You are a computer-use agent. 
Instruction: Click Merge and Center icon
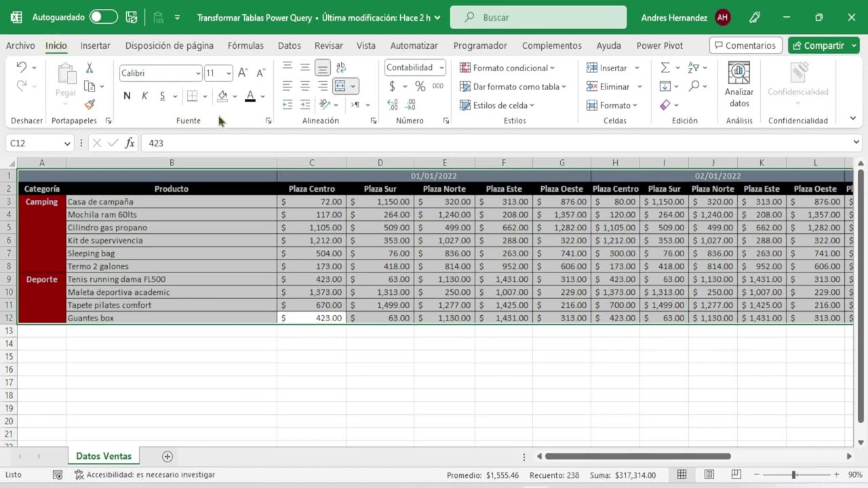[x=340, y=86]
